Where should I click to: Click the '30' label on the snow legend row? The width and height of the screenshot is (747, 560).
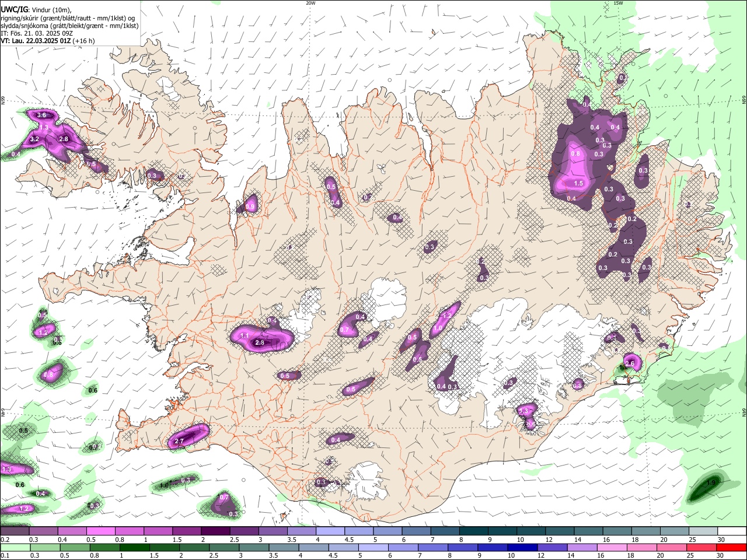[721, 540]
